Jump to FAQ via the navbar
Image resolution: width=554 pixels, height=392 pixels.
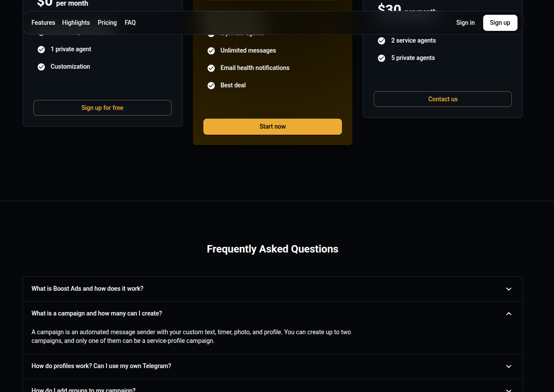click(130, 23)
